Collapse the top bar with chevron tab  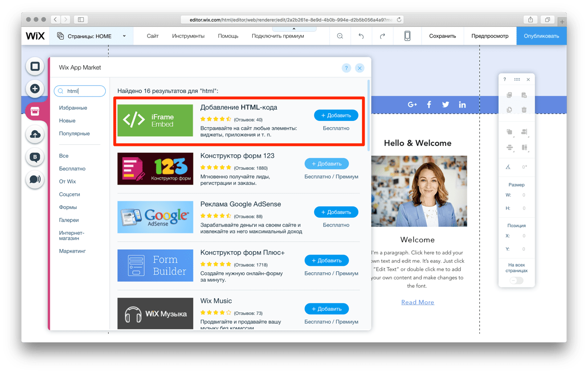[294, 29]
